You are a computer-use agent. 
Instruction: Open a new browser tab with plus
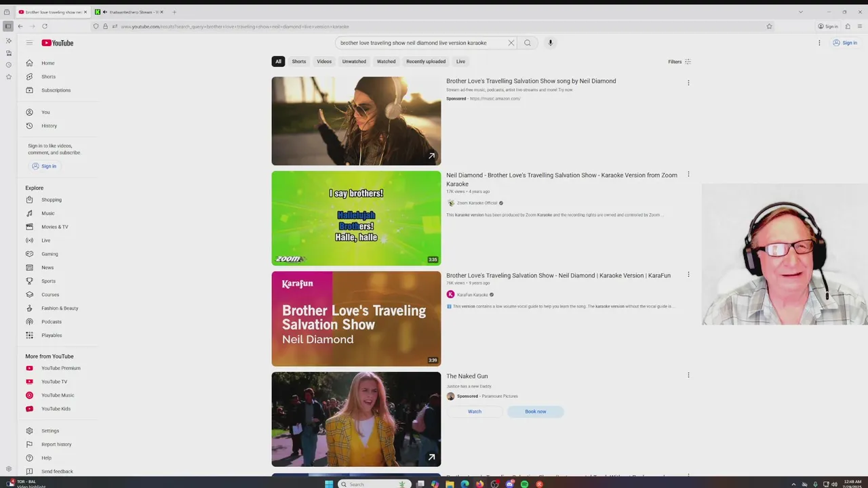click(174, 12)
